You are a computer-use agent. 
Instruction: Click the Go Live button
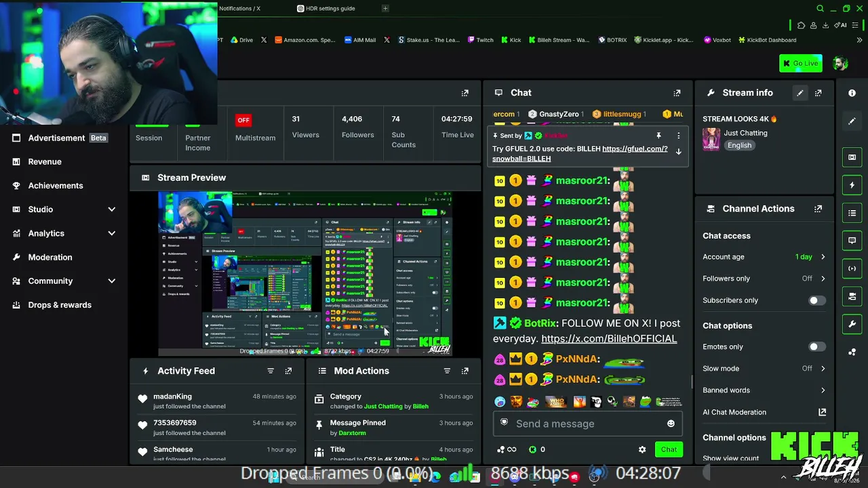pyautogui.click(x=801, y=64)
